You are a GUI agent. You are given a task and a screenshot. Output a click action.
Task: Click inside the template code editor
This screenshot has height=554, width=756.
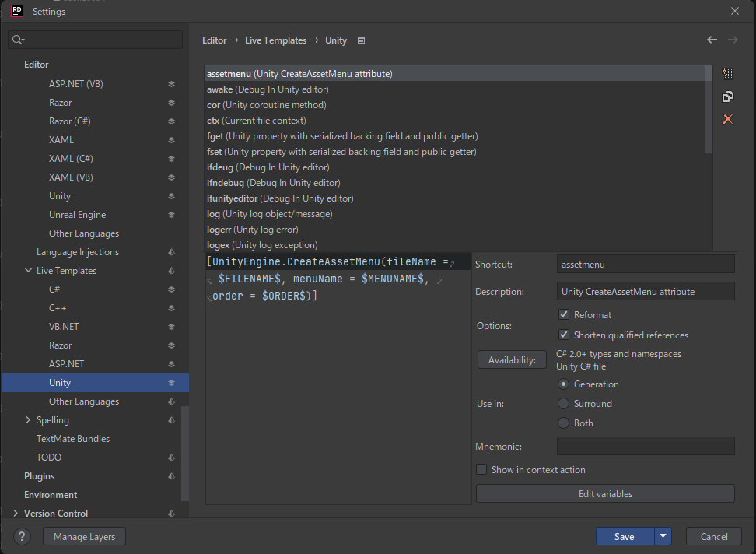click(x=338, y=378)
